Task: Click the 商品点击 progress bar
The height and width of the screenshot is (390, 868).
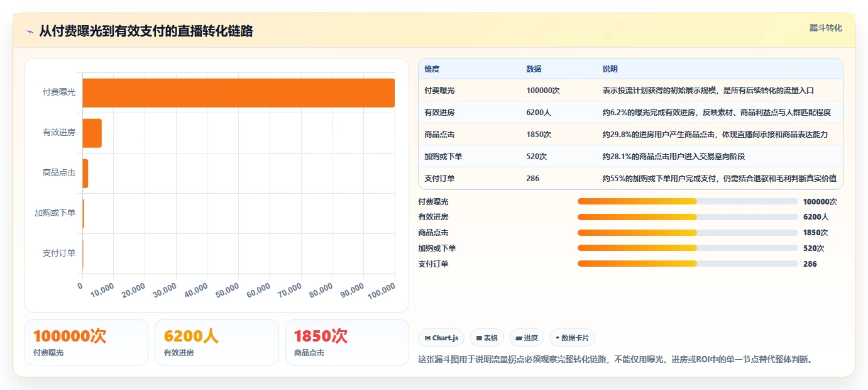Action: pos(688,233)
